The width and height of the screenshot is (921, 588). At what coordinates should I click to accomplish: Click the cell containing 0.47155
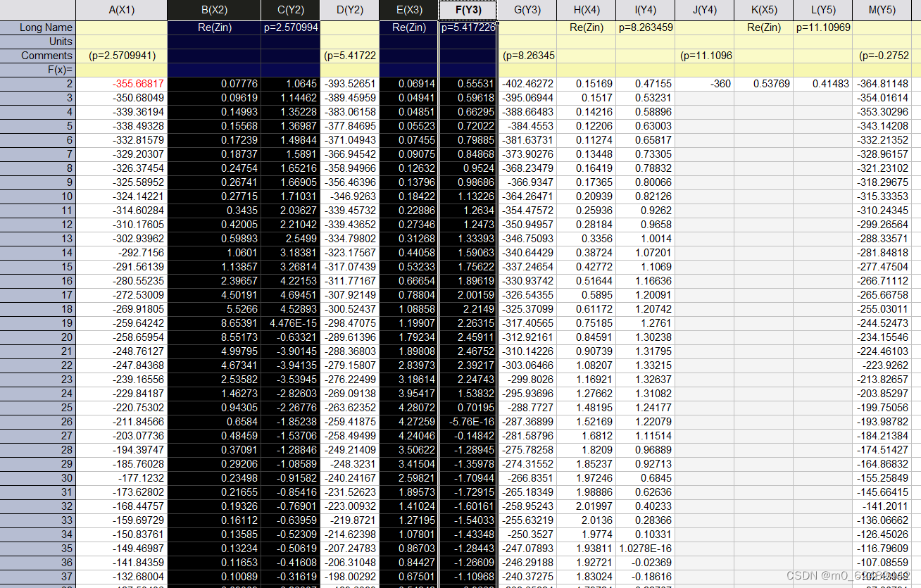pyautogui.click(x=645, y=84)
